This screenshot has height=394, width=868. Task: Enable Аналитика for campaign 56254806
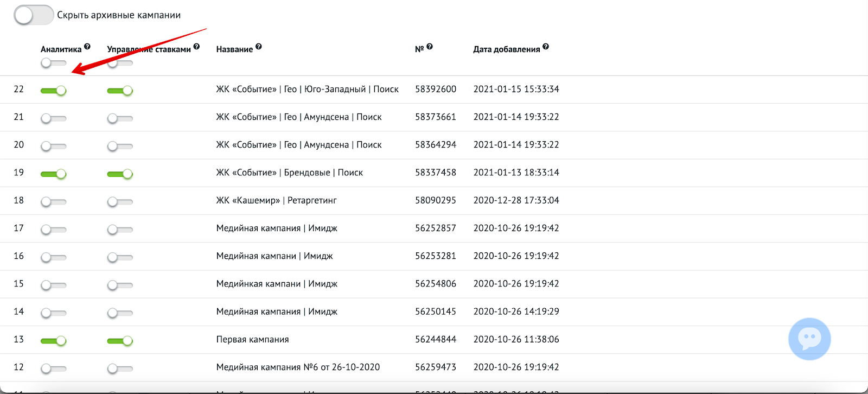click(x=53, y=285)
